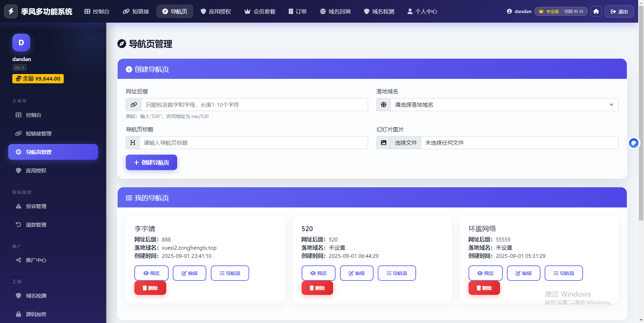Focus the 网址后缀 input field

coord(255,105)
